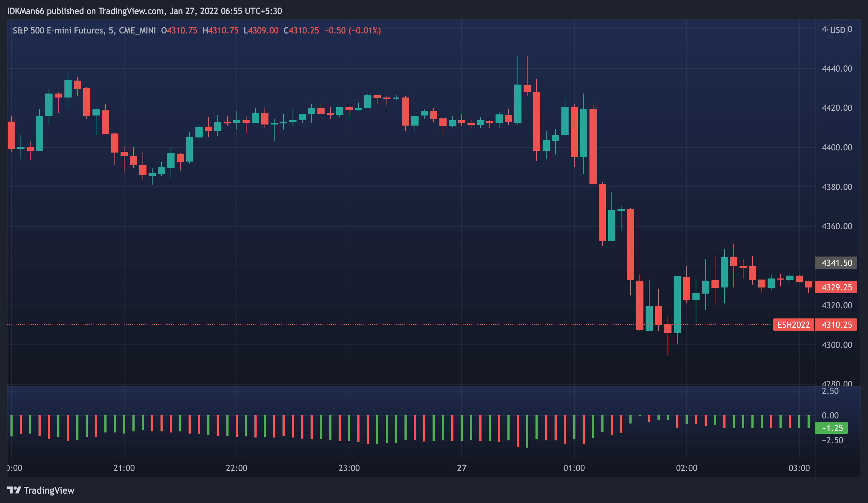Viewport: 868px width, 503px height.
Task: Click the 21:00 time axis label
Action: [x=124, y=468]
